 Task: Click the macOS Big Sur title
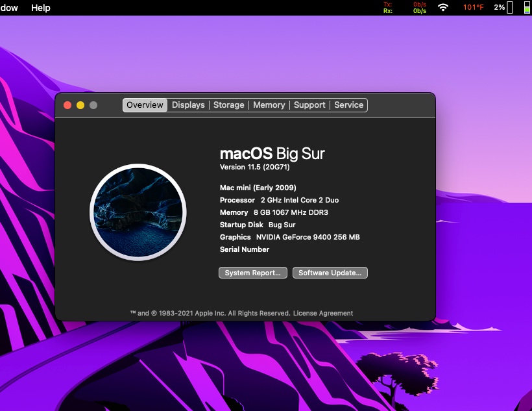(x=272, y=153)
